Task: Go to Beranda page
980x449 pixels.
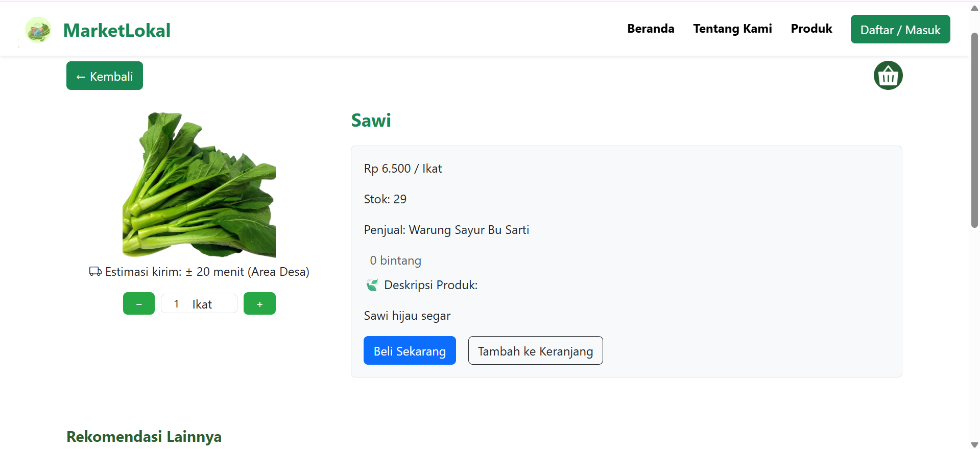Action: tap(651, 29)
